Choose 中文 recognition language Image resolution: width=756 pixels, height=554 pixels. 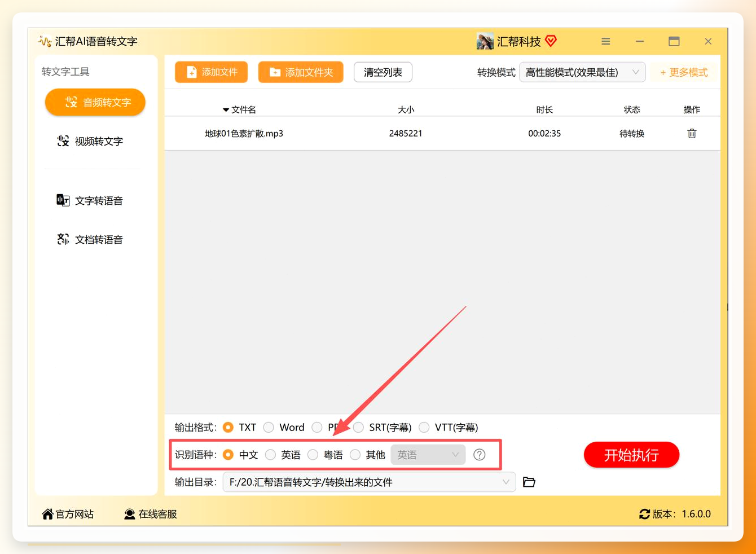coord(228,455)
